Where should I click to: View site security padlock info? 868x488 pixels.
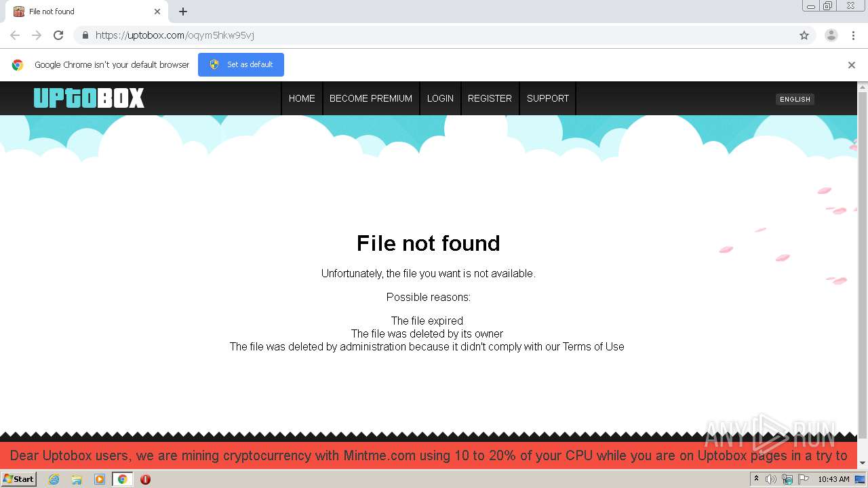coord(85,35)
